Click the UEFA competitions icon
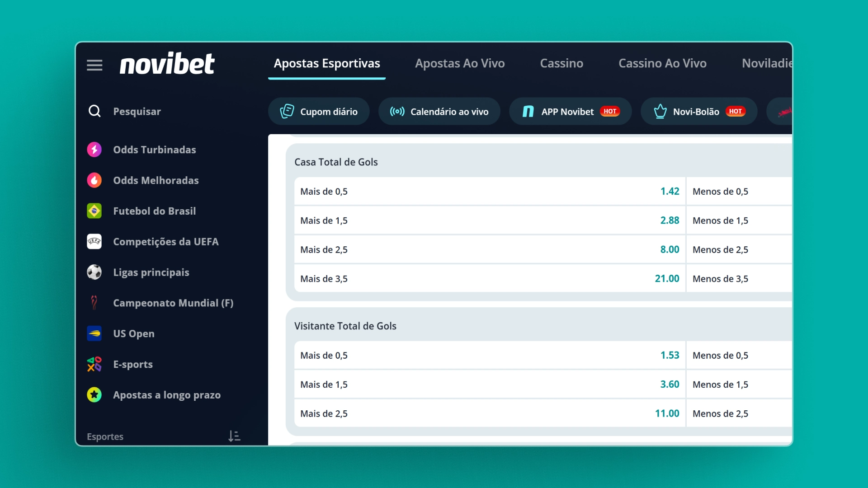This screenshot has height=488, width=868. coord(94,242)
